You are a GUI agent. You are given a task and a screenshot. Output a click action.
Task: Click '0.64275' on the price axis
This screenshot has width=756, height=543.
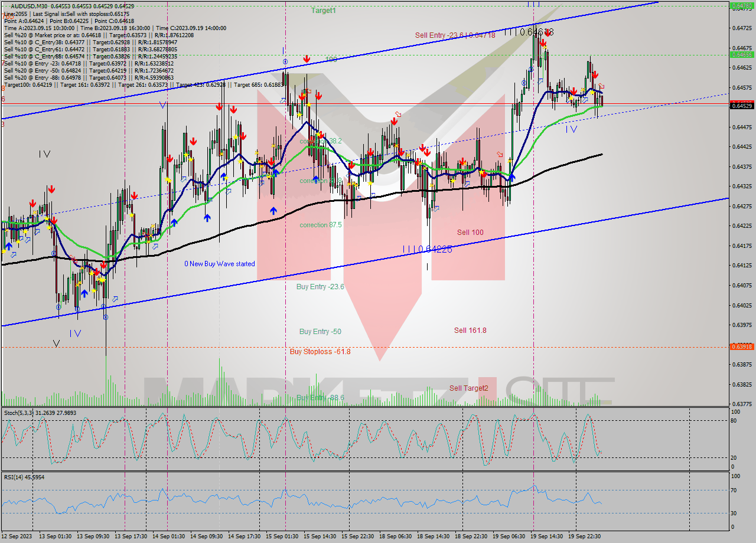(x=742, y=207)
